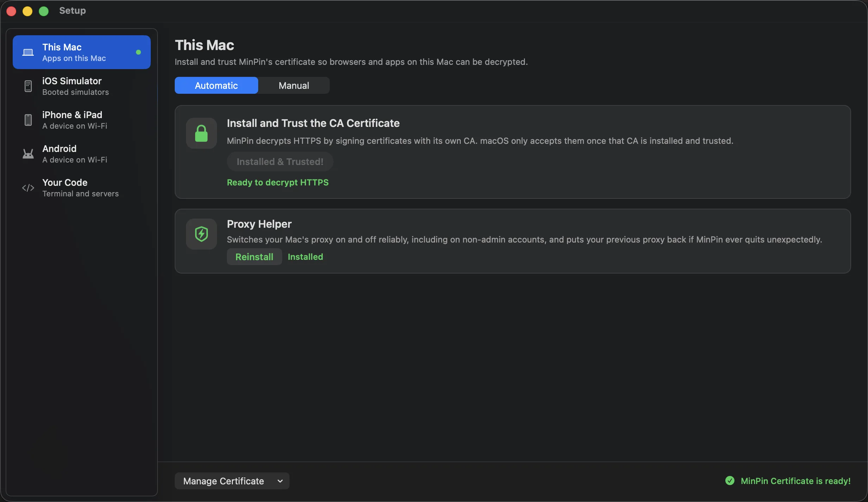Zoom the Setup window with green button
This screenshot has height=502, width=868.
[x=44, y=11]
